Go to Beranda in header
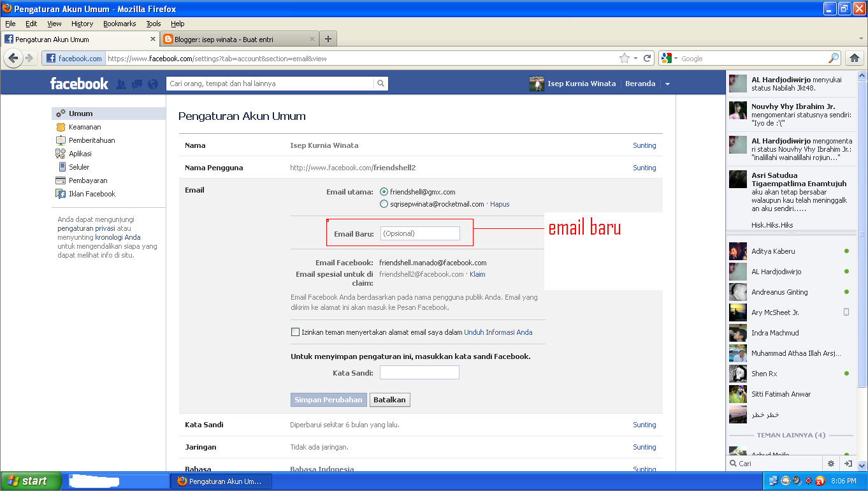The image size is (868, 491). (x=640, y=84)
